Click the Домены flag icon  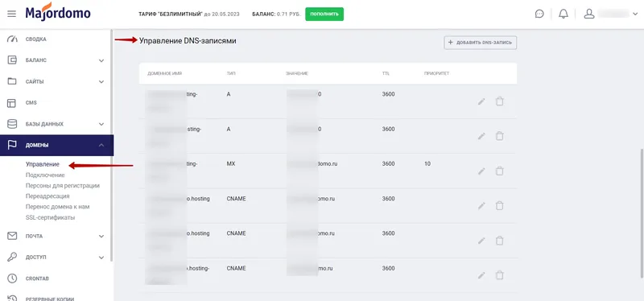pos(12,145)
